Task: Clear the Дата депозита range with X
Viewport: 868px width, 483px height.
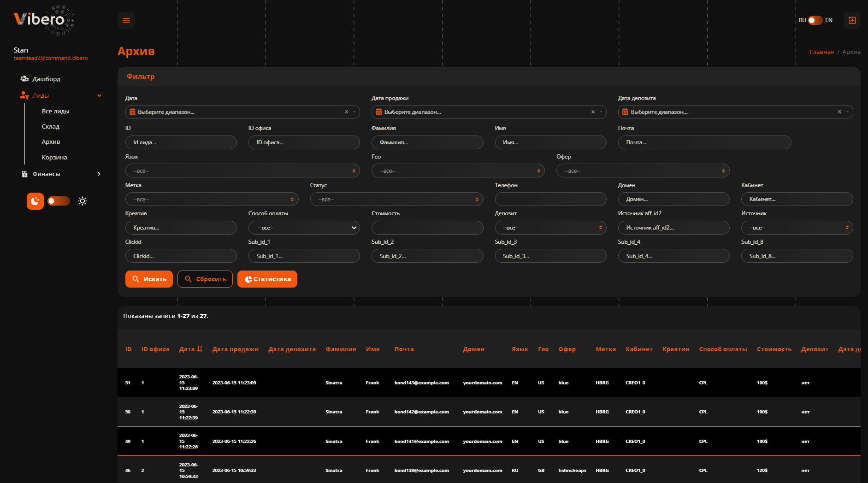Action: point(839,112)
